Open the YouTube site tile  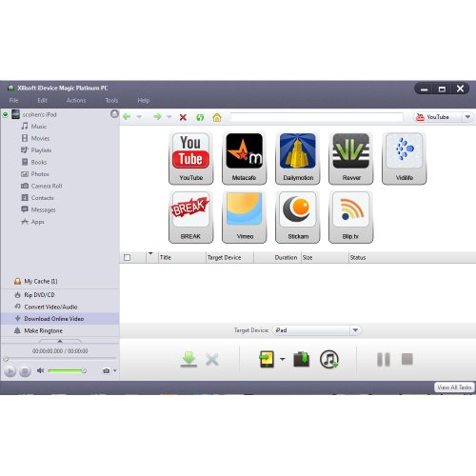[190, 158]
